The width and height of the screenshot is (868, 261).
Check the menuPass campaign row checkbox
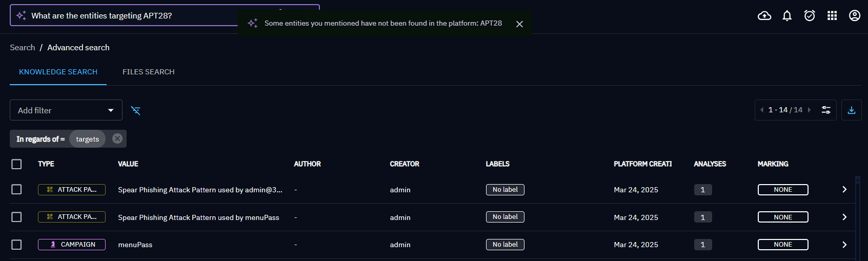pos(16,245)
